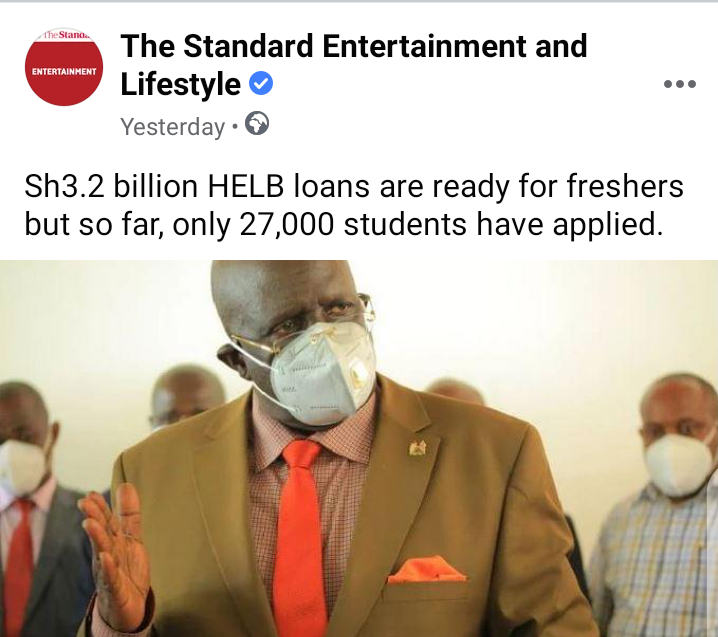Open The Standard Entertainment red profile picture
The width and height of the screenshot is (718, 637).
64,67
